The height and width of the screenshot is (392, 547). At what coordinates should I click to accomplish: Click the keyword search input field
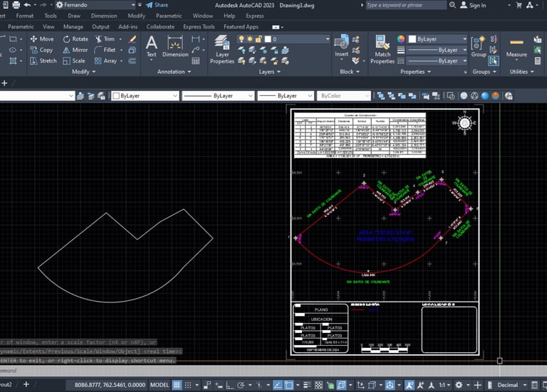pos(406,5)
